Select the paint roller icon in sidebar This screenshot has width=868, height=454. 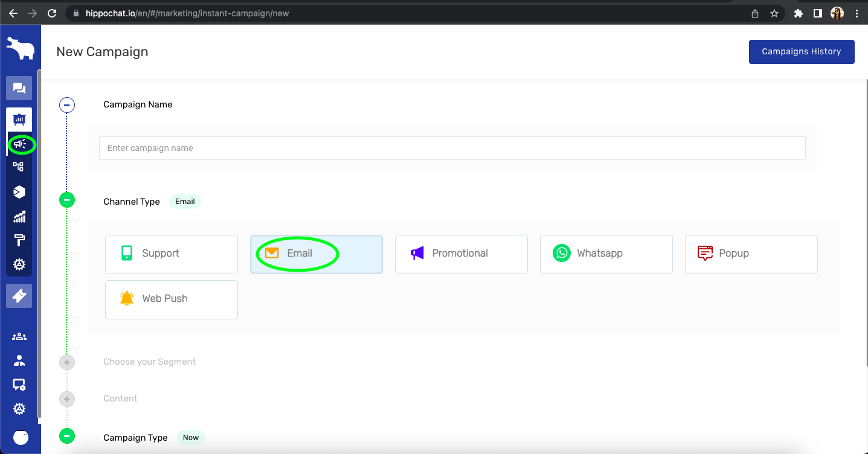19,240
